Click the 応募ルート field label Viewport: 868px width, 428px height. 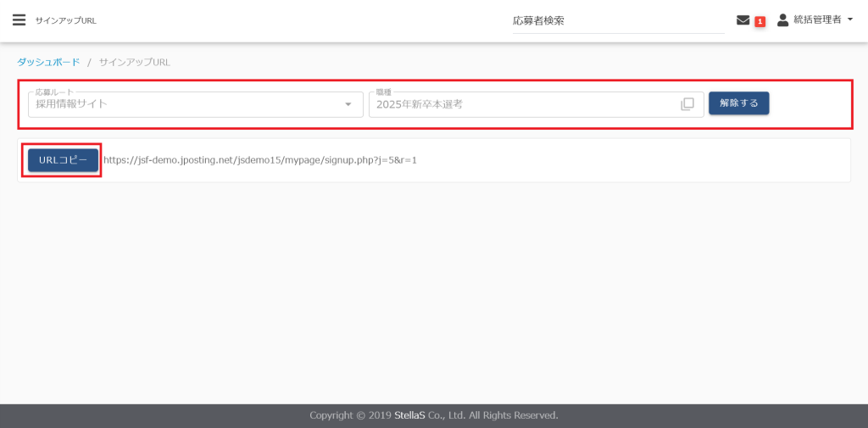coord(53,91)
